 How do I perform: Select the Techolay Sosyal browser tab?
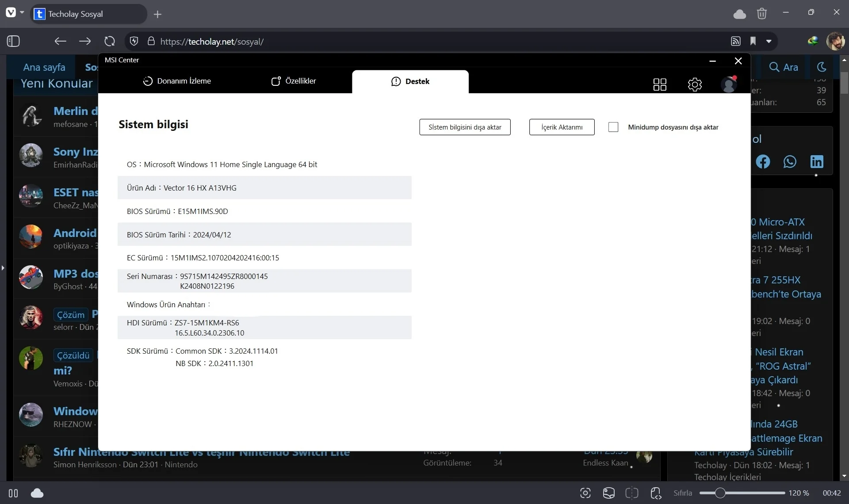click(88, 14)
